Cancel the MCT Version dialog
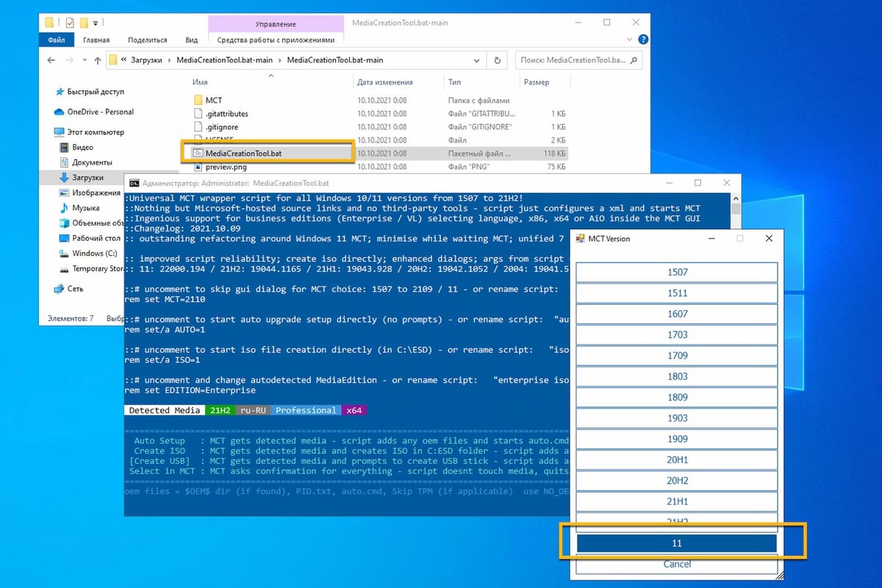The height and width of the screenshot is (588, 882). pyautogui.click(x=676, y=564)
